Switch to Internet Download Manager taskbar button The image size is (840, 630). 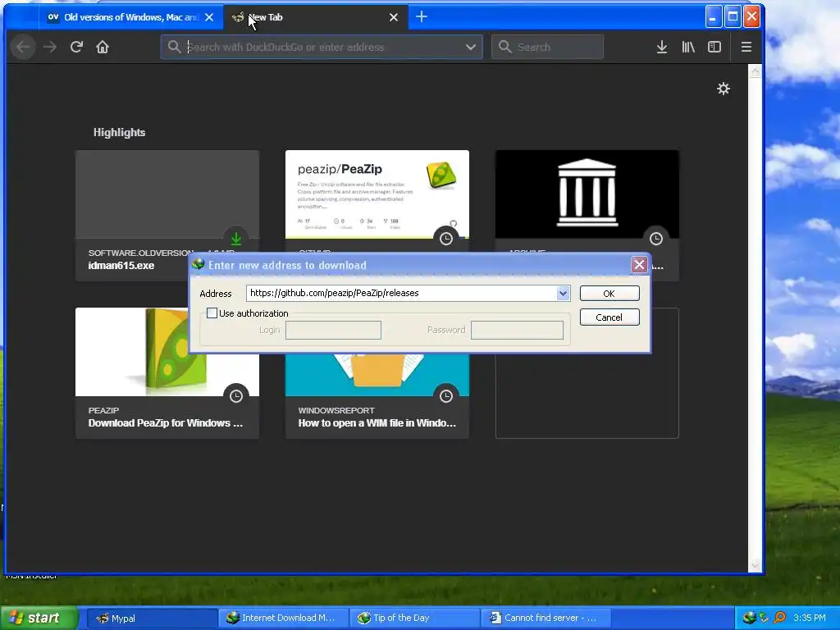click(284, 619)
